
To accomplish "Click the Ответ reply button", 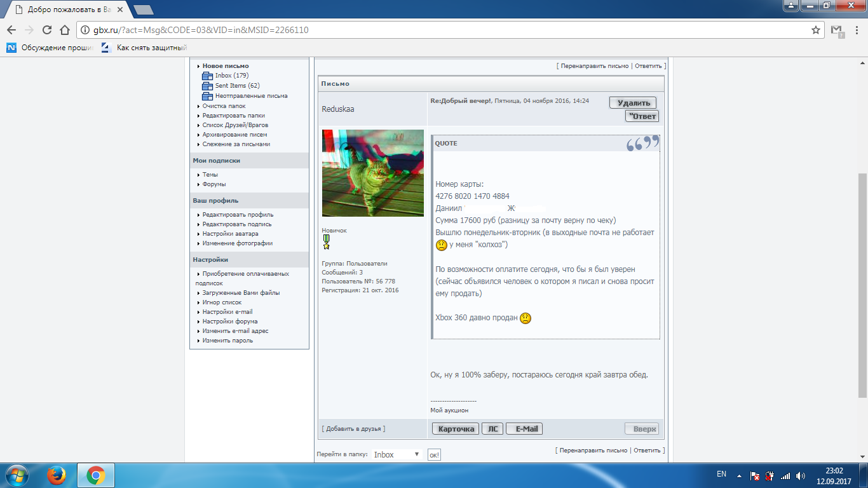I will tap(642, 116).
